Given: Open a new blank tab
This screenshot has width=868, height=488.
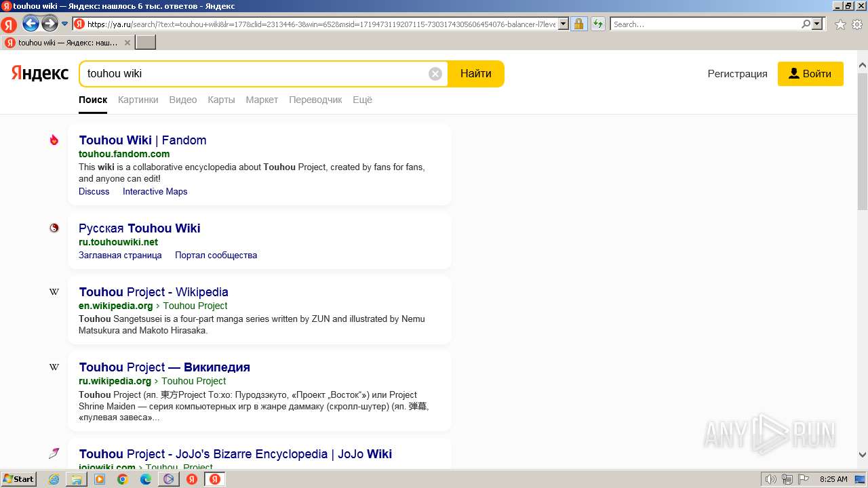Looking at the screenshot, I should coord(146,43).
